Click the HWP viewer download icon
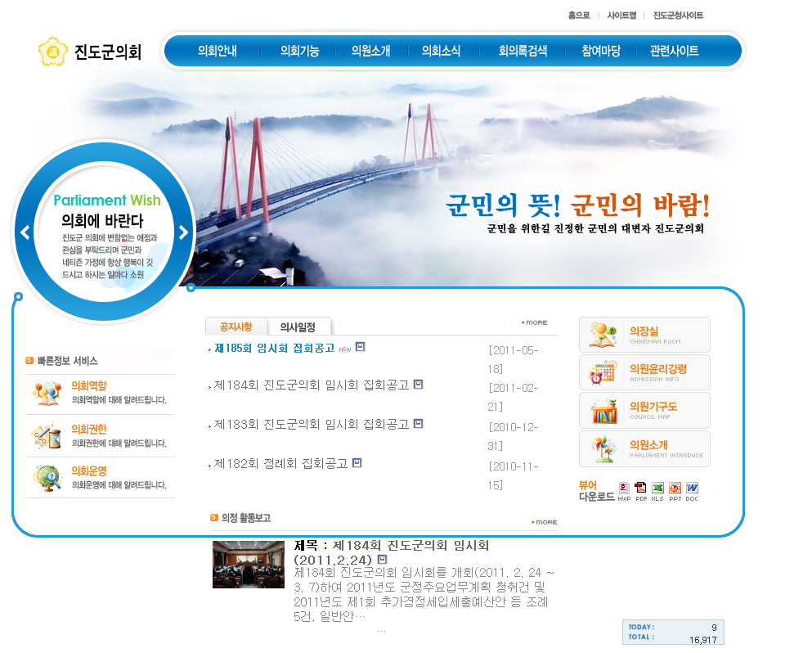Viewport: 812px width, 653px height. 623,488
